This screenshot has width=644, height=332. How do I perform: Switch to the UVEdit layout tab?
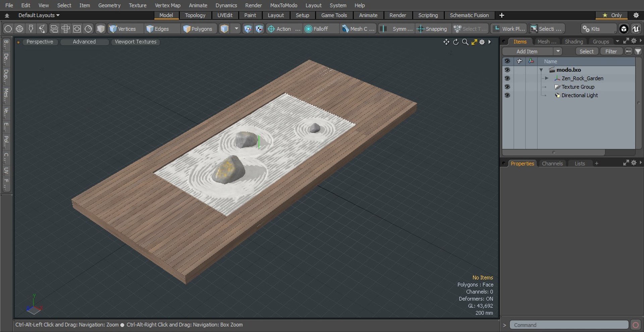225,15
